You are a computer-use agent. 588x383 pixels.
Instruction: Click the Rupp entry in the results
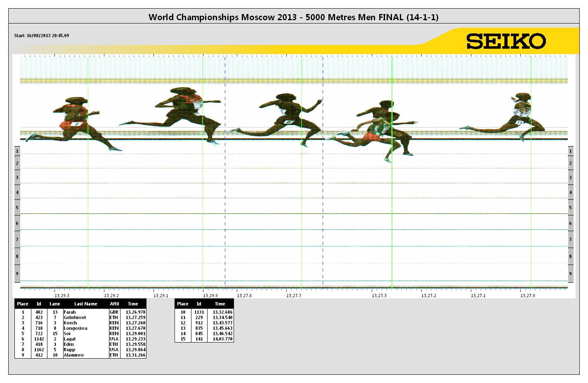(x=69, y=350)
